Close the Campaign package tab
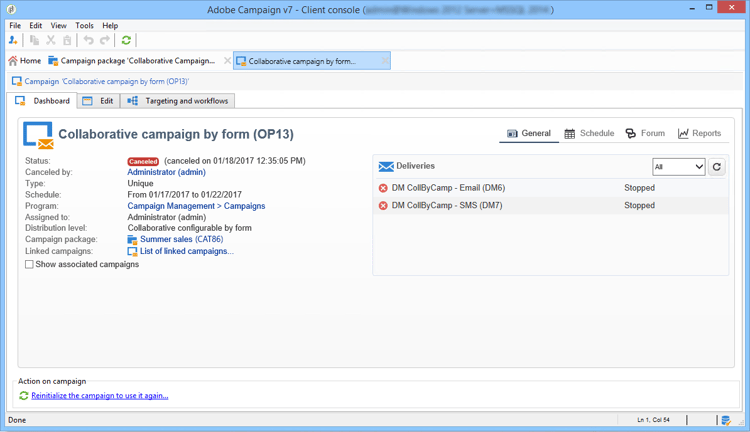 pos(227,61)
